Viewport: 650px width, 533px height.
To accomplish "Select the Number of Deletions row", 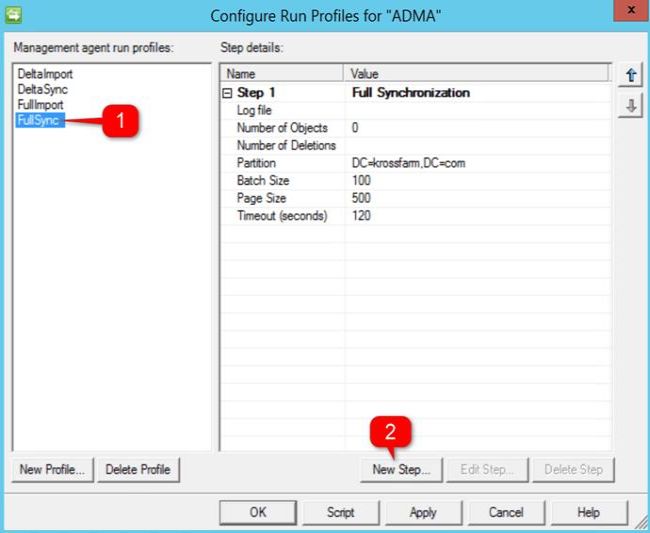I will point(416,145).
